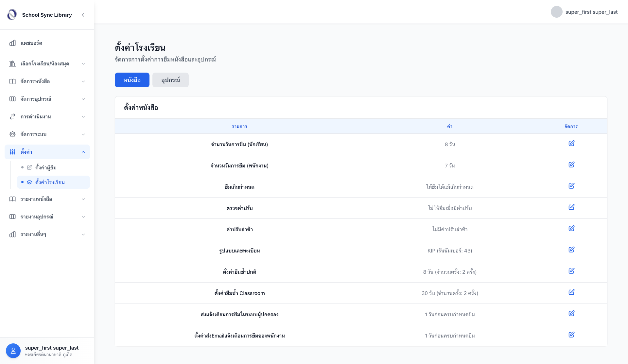Expand การดำเนินงาน sidebar menu
Screen dimensions: 628x364
tap(47, 116)
